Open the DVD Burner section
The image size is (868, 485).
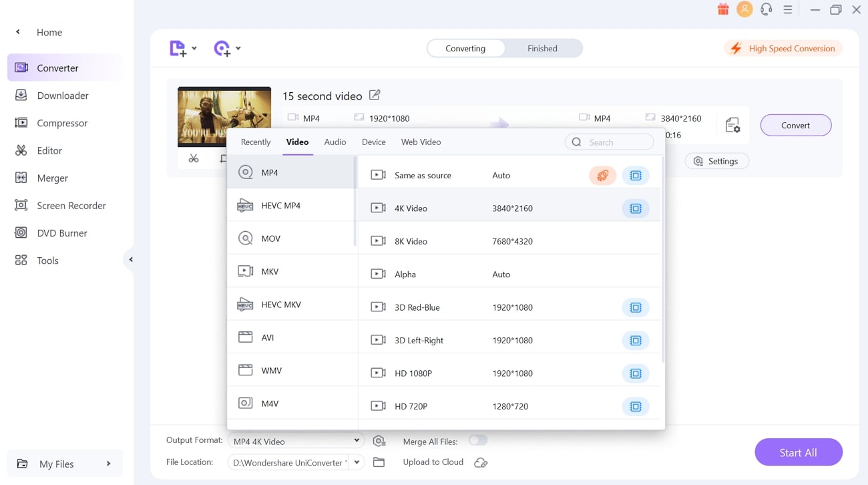(63, 232)
